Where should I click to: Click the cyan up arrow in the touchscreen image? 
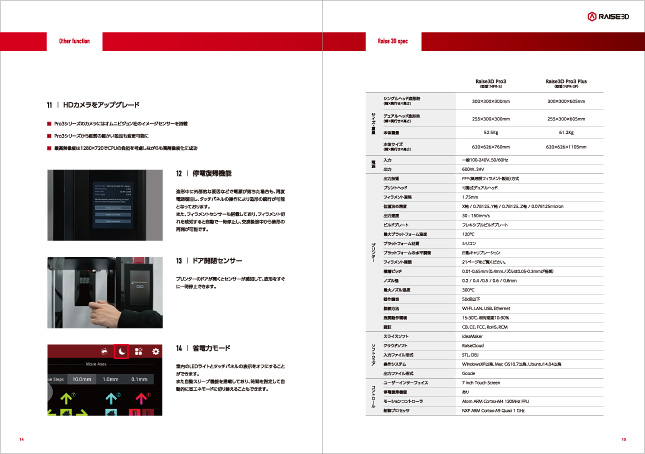click(x=111, y=398)
